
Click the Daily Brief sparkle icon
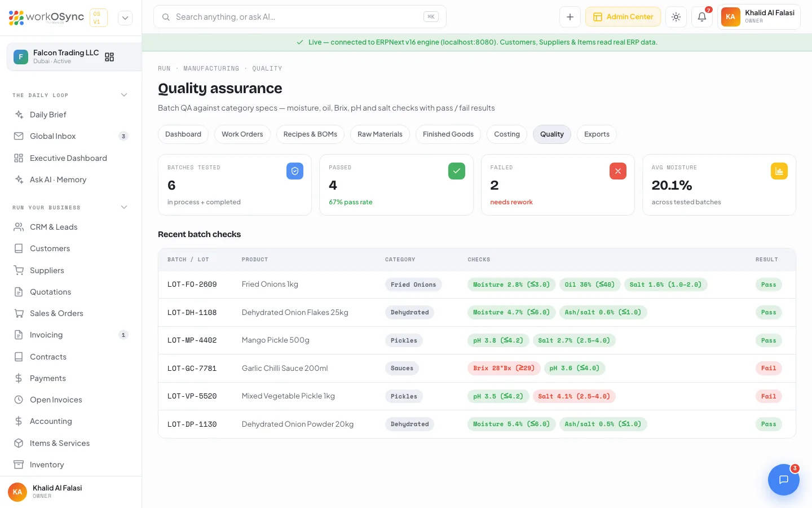(x=19, y=115)
